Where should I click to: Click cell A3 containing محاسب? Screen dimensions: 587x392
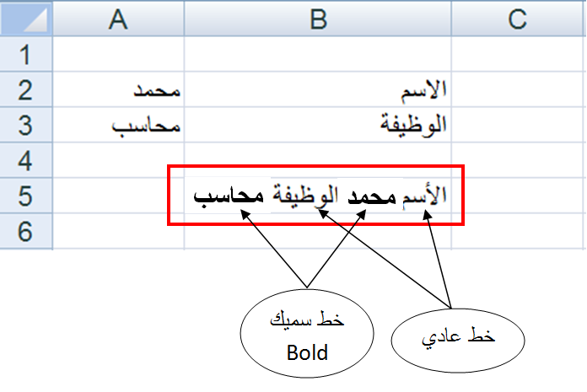pyautogui.click(x=118, y=125)
